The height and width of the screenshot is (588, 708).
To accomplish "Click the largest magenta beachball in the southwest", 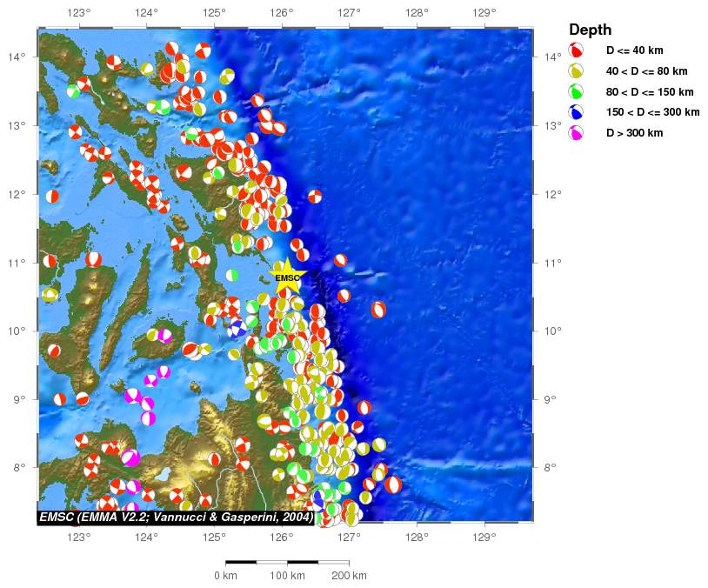I will tap(131, 458).
